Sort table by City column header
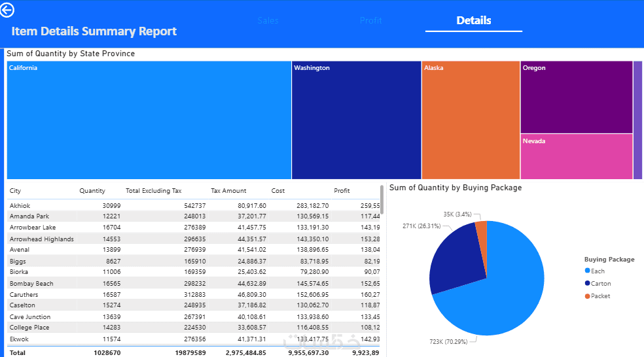This screenshot has width=644, height=357. (15, 191)
